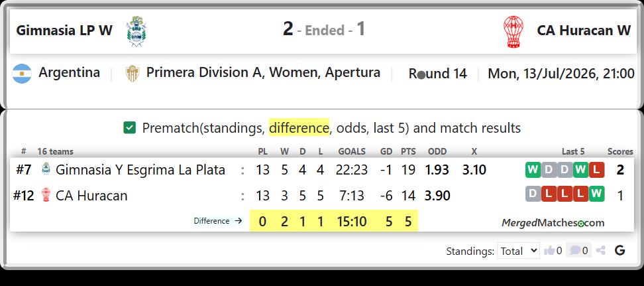Click the Argentina flag icon
Screen dimensions: 644x286
click(x=22, y=74)
